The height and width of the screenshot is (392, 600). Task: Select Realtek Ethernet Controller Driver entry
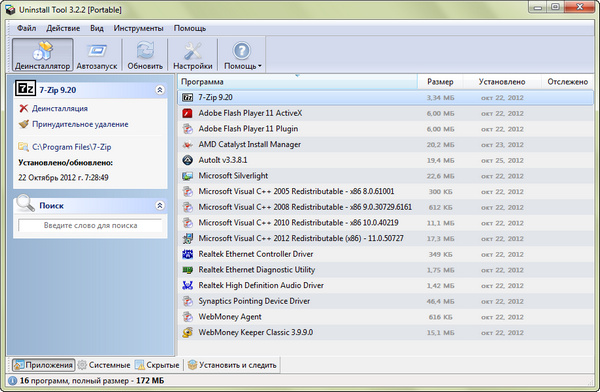(x=386, y=254)
